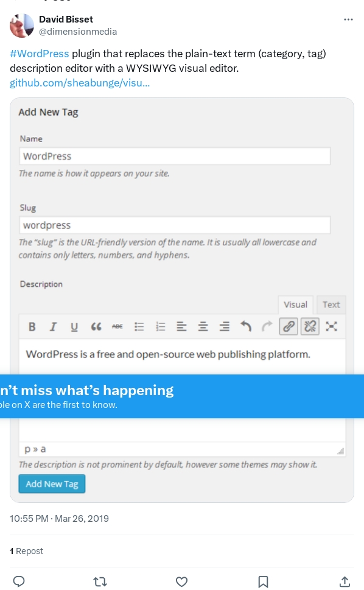Insert a blockquote using quote icon
This screenshot has height=590, width=364.
[96, 326]
